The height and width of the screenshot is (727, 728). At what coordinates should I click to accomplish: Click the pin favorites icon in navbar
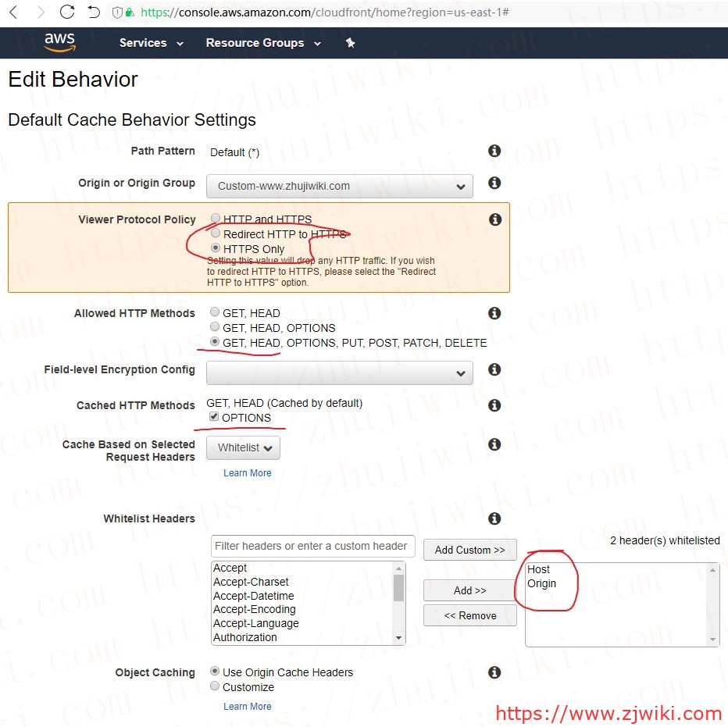(350, 43)
